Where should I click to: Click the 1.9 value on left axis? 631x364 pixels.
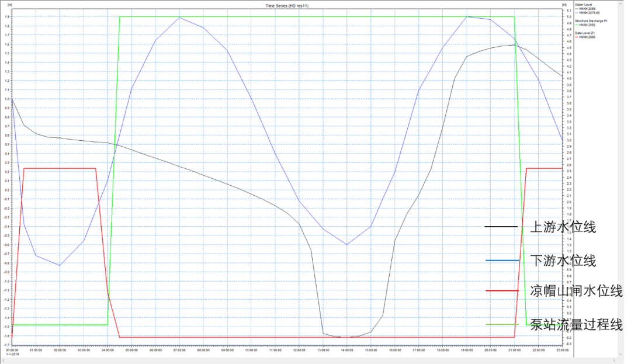(x=7, y=17)
